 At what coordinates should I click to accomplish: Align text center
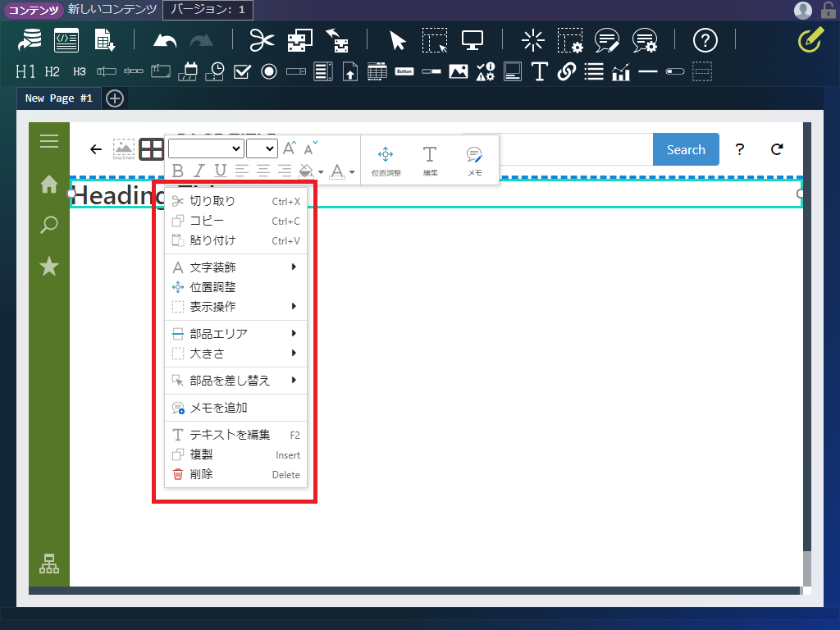point(262,171)
